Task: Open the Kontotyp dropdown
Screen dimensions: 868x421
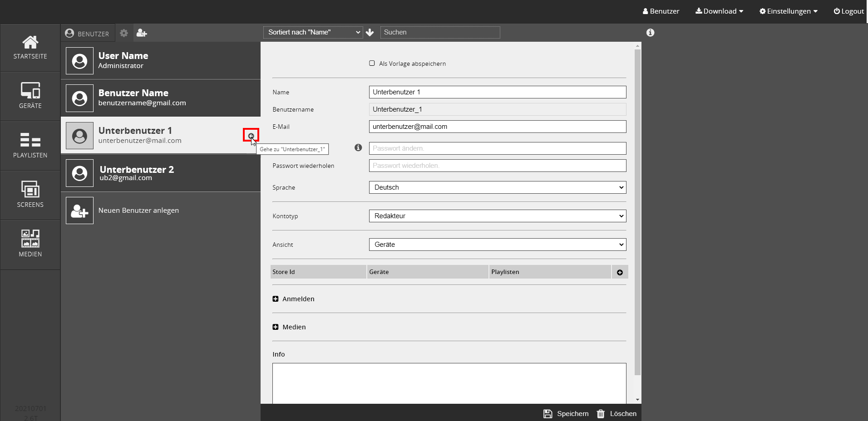Action: [x=497, y=216]
